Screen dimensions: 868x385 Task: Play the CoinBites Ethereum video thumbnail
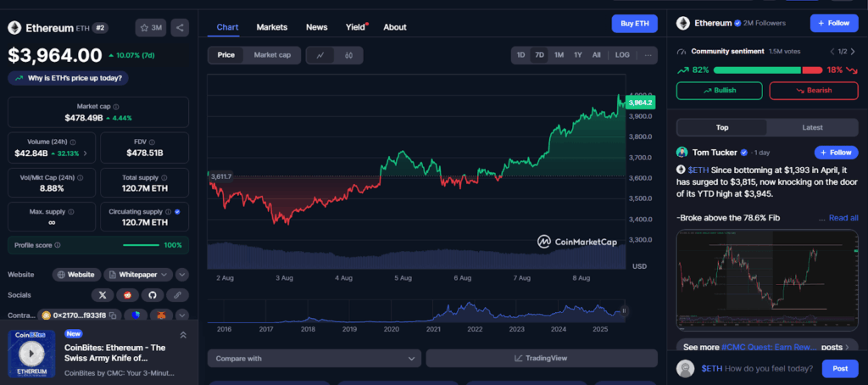pos(31,354)
